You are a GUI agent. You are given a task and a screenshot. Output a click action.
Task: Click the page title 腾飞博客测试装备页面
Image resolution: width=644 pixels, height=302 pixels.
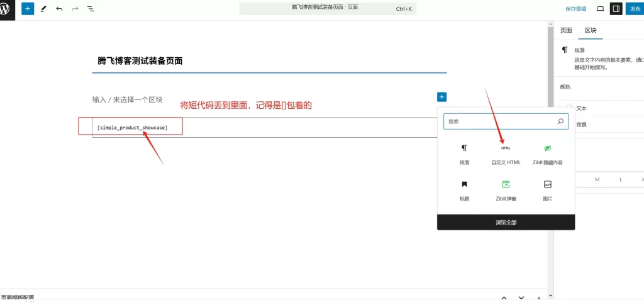click(x=140, y=61)
